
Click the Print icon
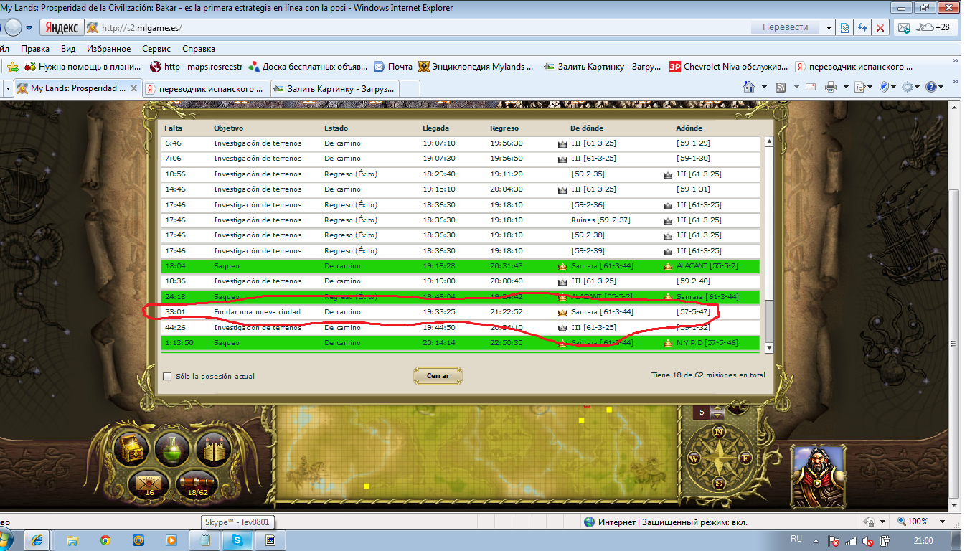tap(831, 87)
